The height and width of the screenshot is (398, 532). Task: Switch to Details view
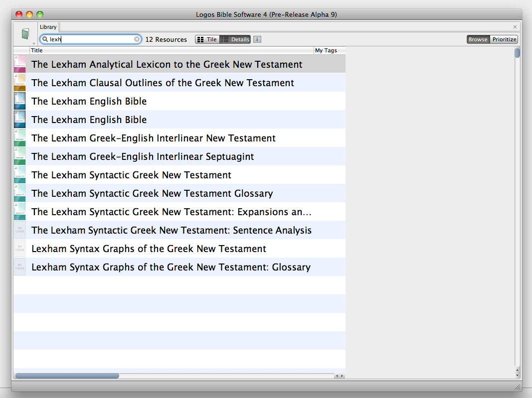235,39
